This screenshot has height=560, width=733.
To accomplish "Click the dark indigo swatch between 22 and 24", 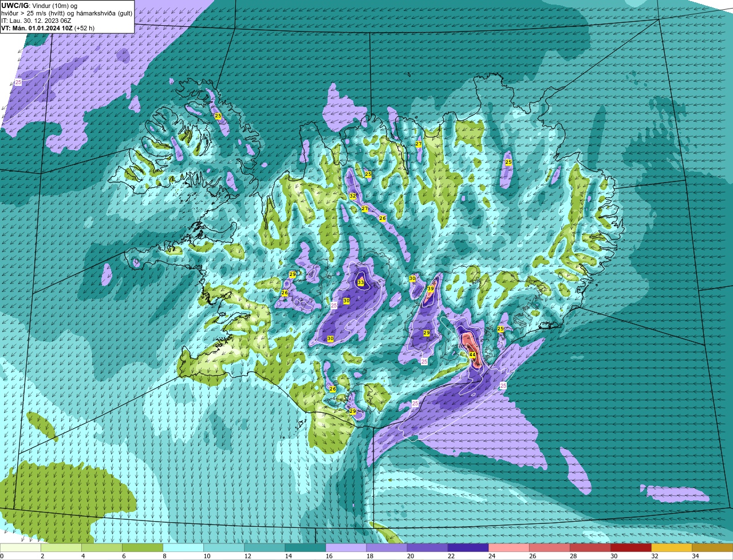I will pos(468,548).
